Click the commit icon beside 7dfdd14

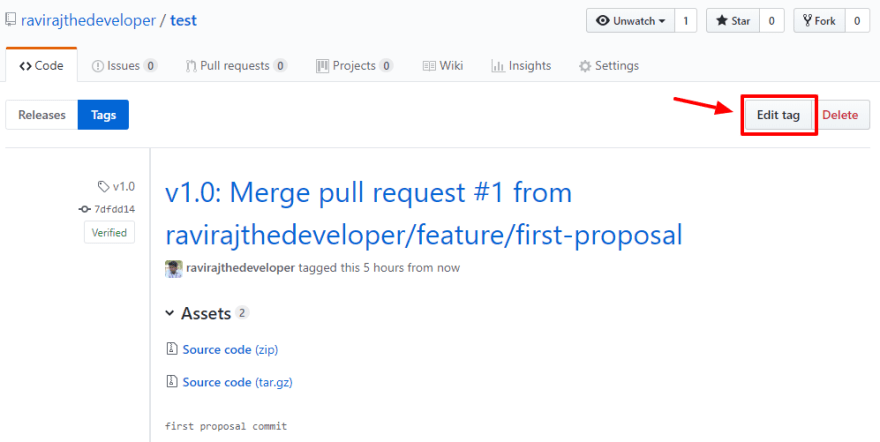(x=84, y=209)
